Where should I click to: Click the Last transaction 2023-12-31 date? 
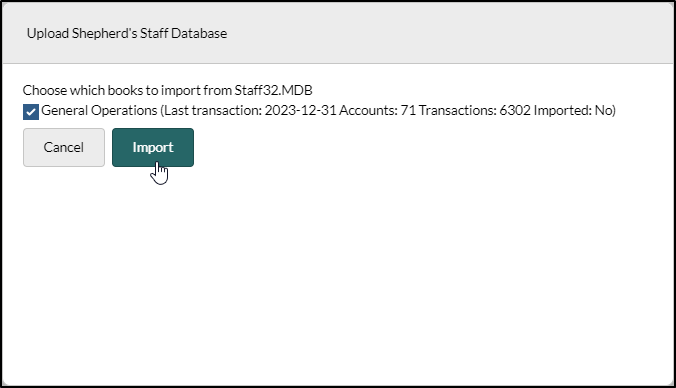pyautogui.click(x=300, y=111)
